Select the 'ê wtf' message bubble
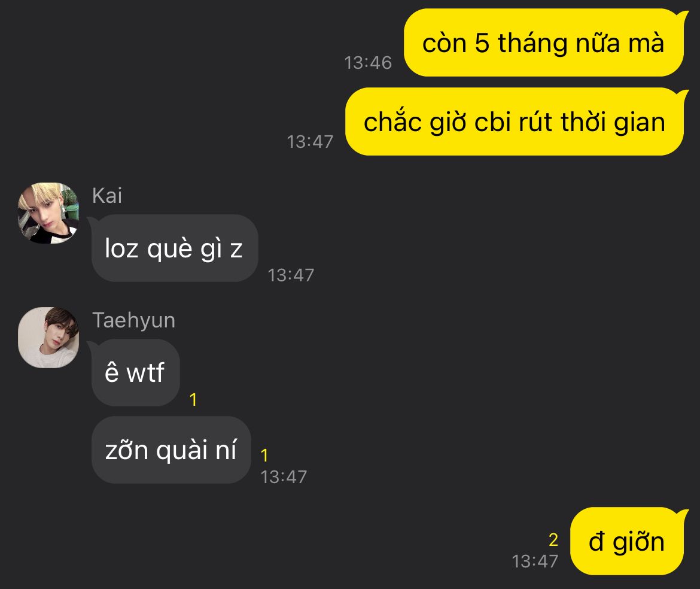This screenshot has width=700, height=589. pos(135,372)
